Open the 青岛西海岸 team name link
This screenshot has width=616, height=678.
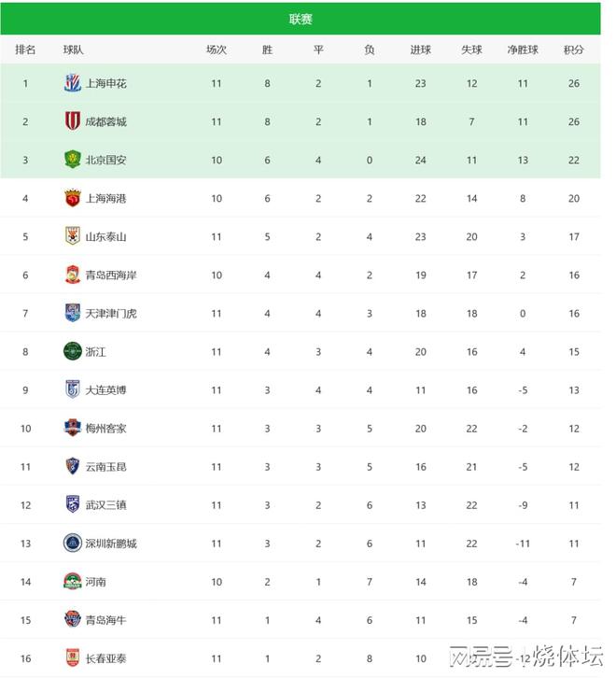(111, 275)
